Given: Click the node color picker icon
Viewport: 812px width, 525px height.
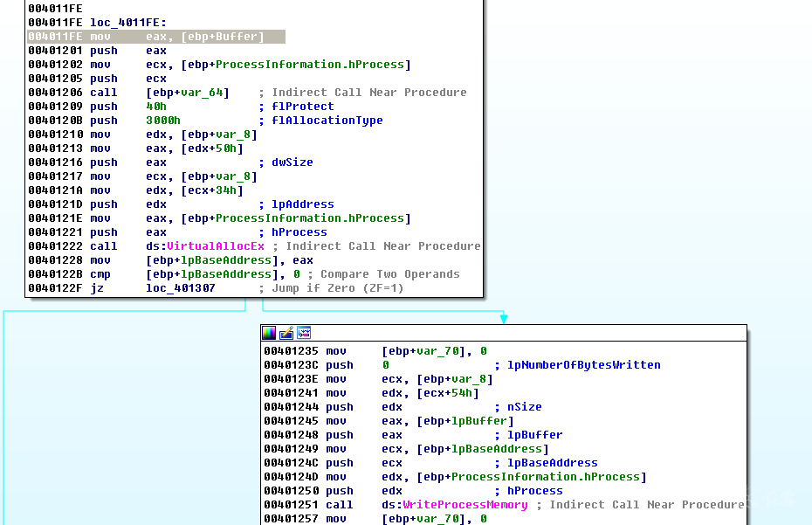Looking at the screenshot, I should (x=269, y=333).
